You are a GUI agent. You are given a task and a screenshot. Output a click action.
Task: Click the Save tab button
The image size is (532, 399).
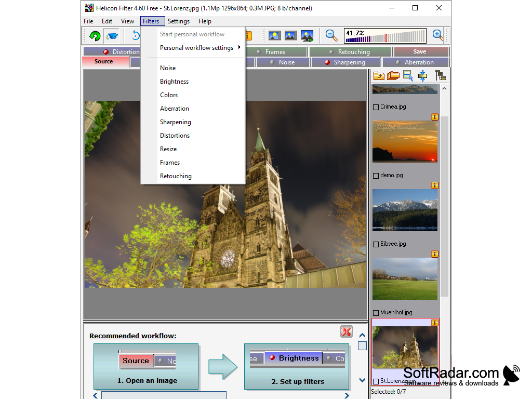(x=421, y=51)
